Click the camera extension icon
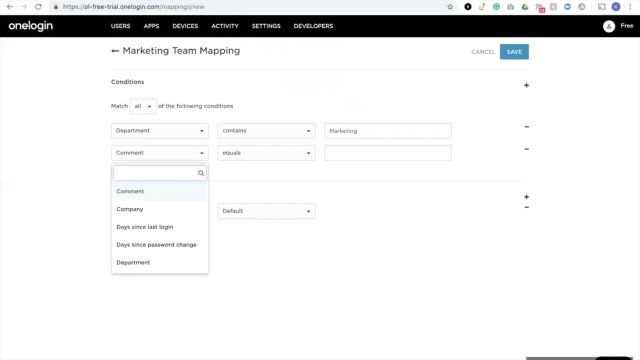 pyautogui.click(x=510, y=7)
